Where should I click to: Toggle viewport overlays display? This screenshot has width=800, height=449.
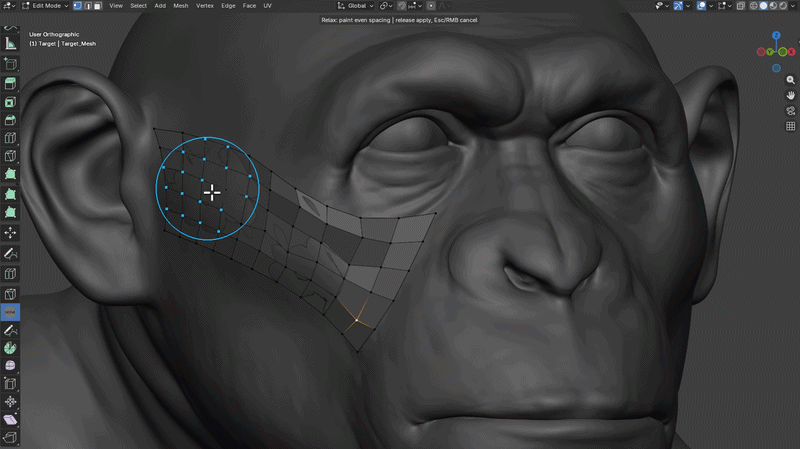click(702, 6)
